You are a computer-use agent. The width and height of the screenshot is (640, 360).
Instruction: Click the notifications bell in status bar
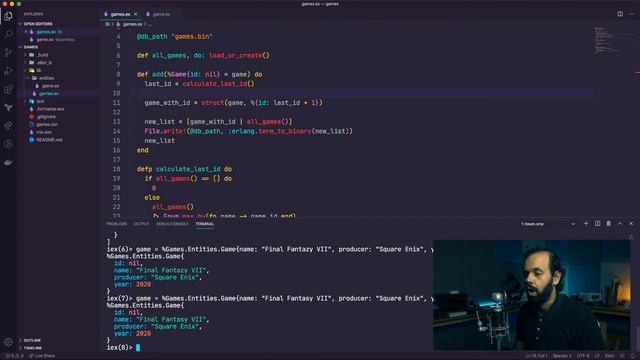pyautogui.click(x=633, y=356)
